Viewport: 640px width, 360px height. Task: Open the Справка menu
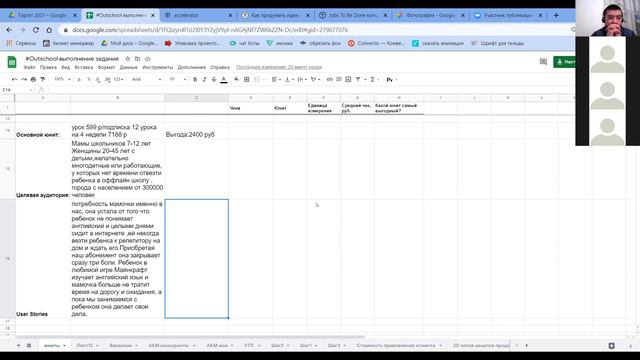tap(220, 67)
